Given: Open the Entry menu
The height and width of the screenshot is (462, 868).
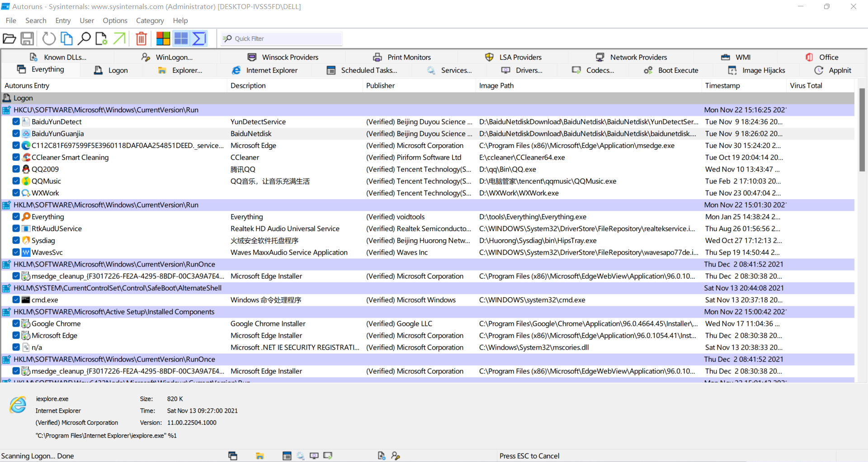Looking at the screenshot, I should [63, 20].
